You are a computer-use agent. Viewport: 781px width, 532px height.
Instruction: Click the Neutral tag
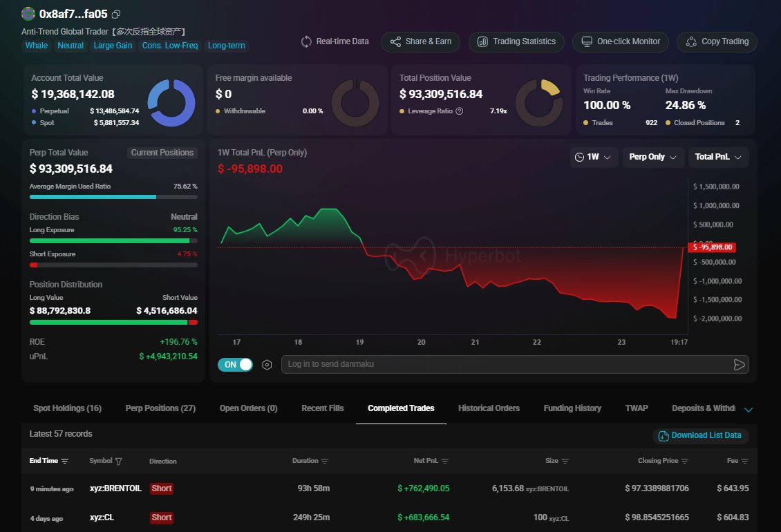[x=70, y=46]
